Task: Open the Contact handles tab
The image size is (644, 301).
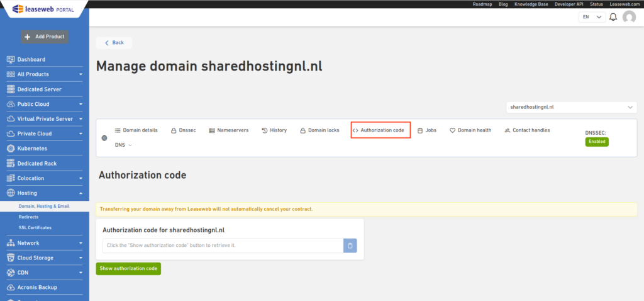Action: 528,130
